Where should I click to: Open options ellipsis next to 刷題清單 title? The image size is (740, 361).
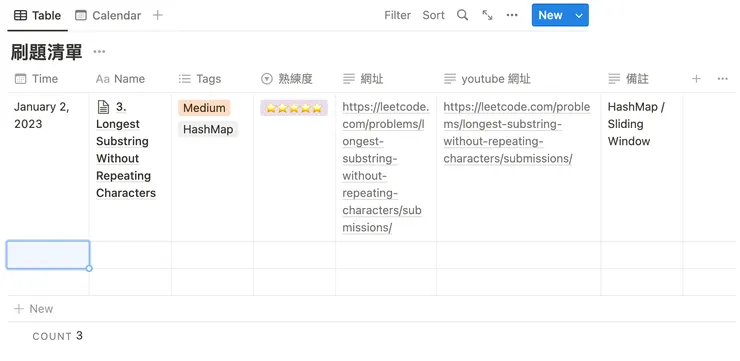pyautogui.click(x=99, y=51)
